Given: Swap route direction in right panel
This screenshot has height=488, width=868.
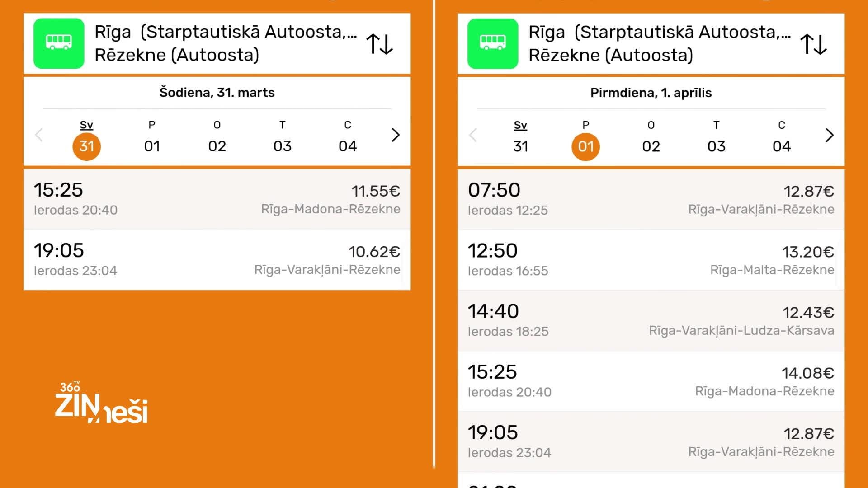Looking at the screenshot, I should (x=813, y=44).
